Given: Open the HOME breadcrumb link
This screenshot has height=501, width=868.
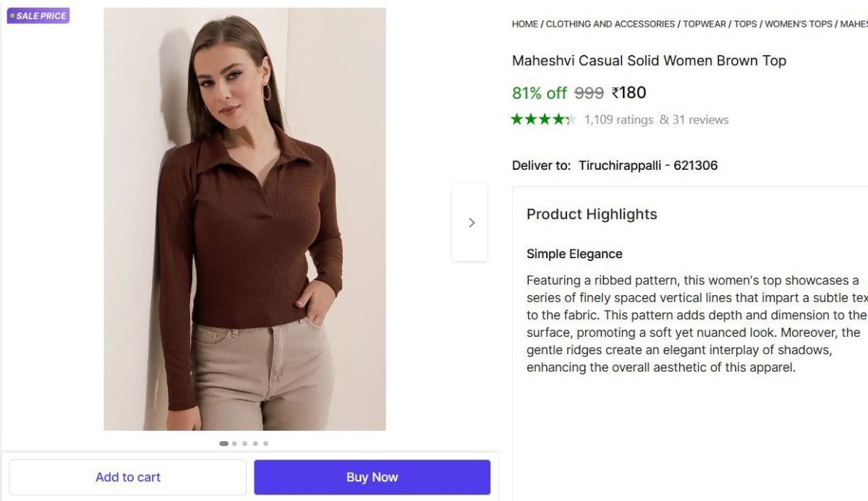Looking at the screenshot, I should (x=524, y=23).
